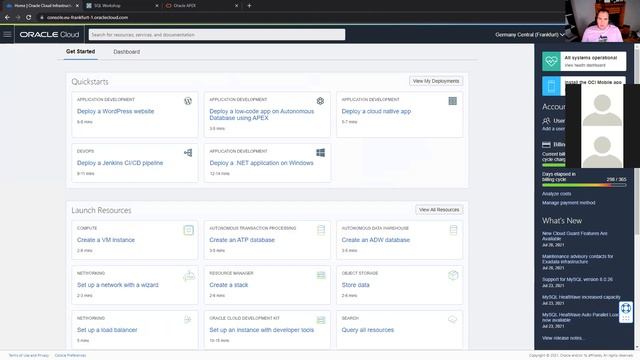Viewport: 640px width, 360px height.
Task: Select the Oracle Cloud Infrastructure Home browser tab
Action: 42,6
